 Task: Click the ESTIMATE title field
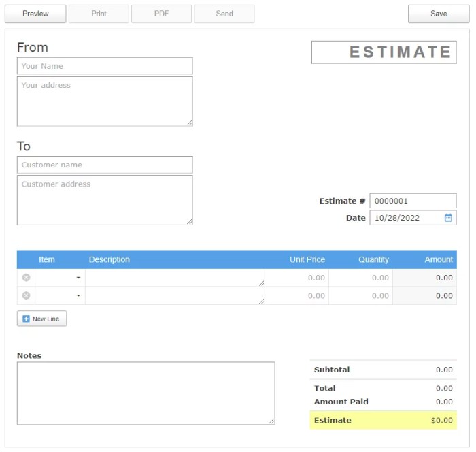coord(384,52)
